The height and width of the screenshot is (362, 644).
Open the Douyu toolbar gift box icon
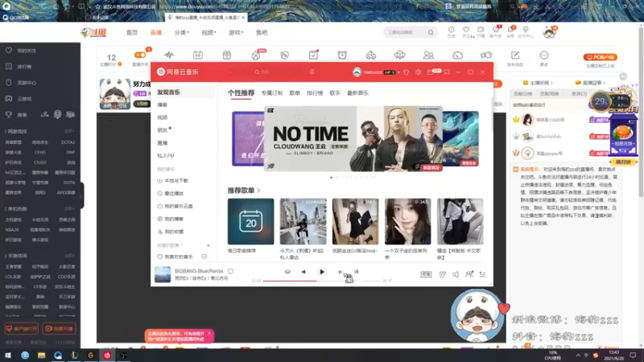tap(227, 55)
